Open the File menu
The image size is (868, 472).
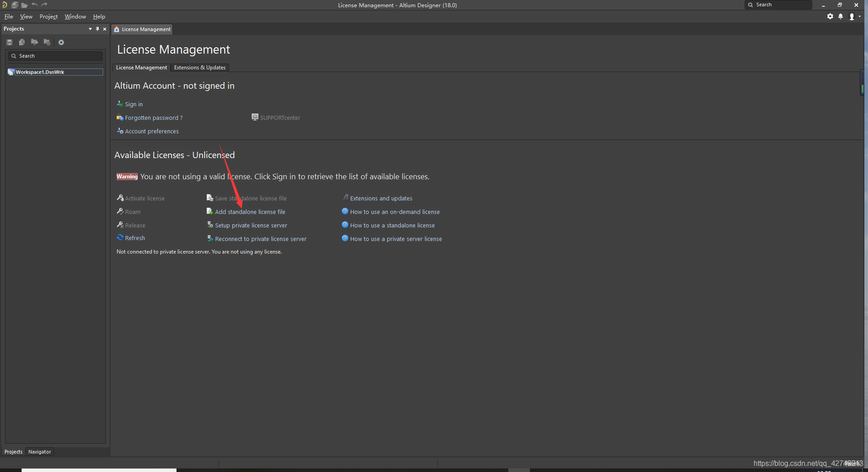[9, 17]
